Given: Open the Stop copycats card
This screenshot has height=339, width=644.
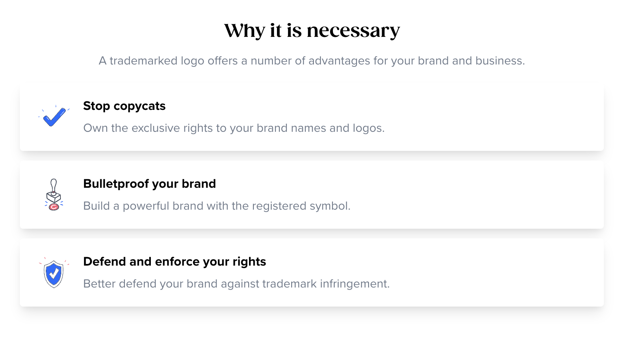Looking at the screenshot, I should point(312,117).
